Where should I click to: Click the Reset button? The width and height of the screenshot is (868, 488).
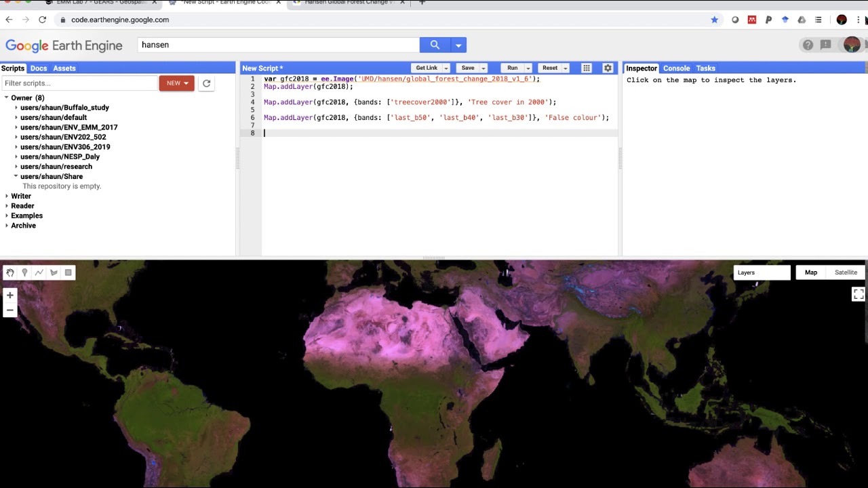point(550,68)
